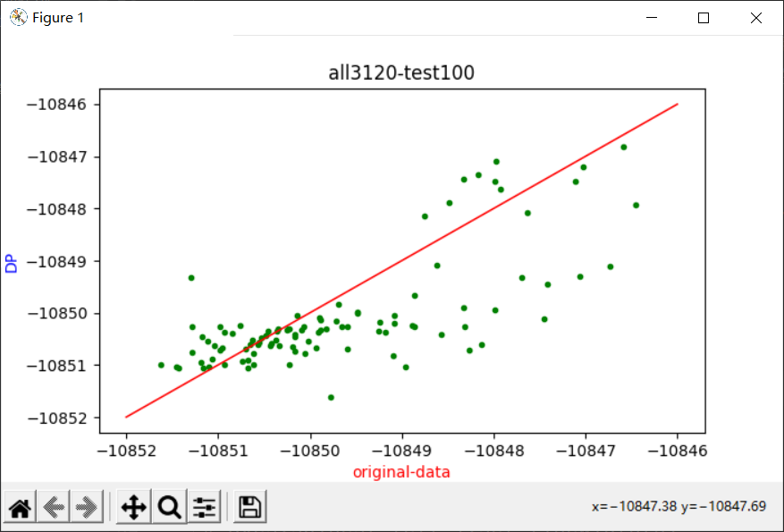Click the x-axis tick label −10848

pyautogui.click(x=494, y=451)
